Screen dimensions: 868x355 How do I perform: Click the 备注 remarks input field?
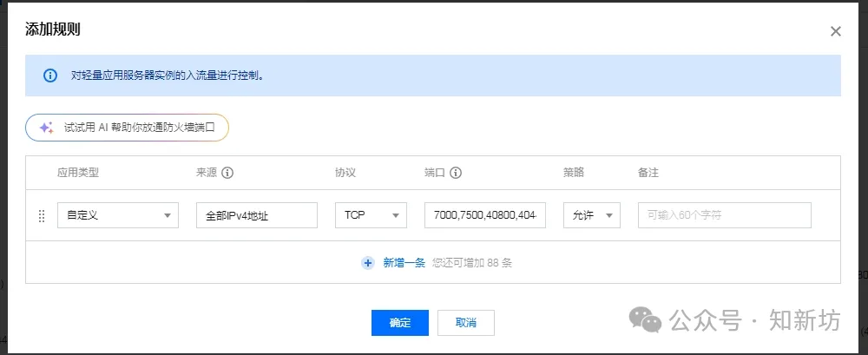coord(725,215)
